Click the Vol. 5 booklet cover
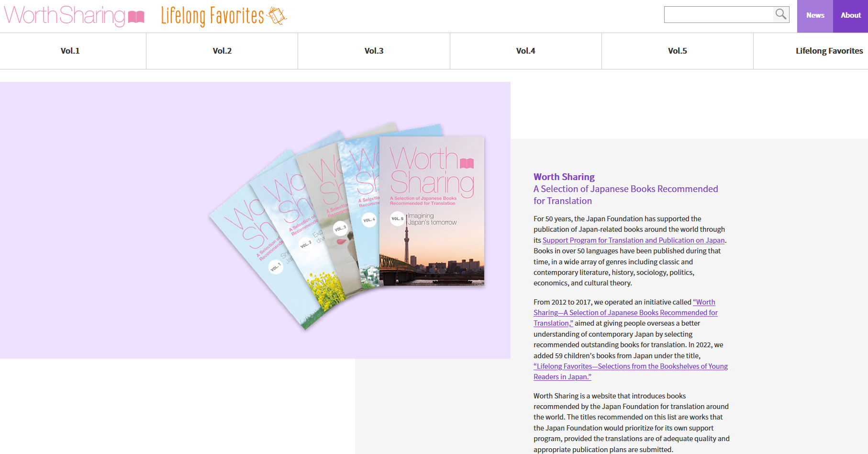 tap(432, 211)
